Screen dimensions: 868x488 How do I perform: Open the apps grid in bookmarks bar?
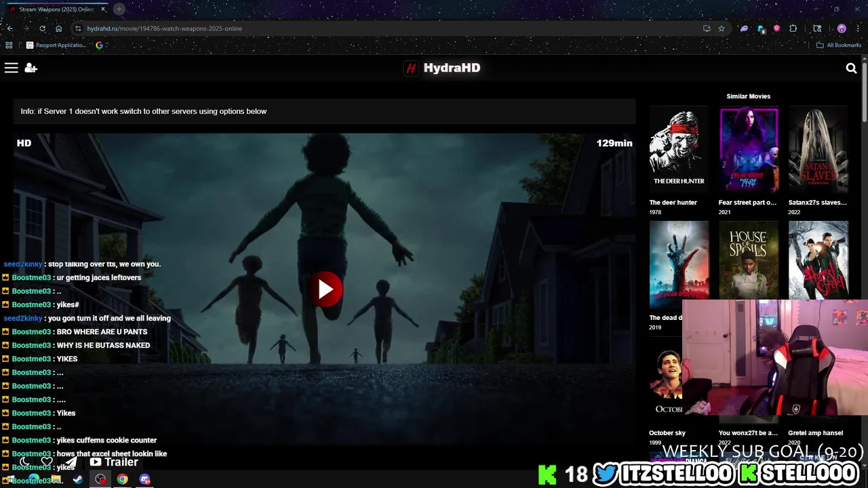9,45
